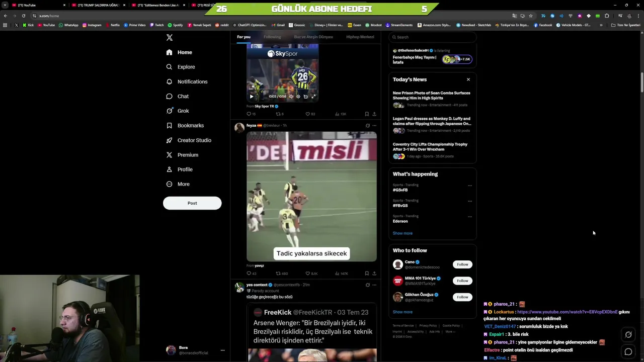The image size is (644, 362).
Task: Open the Explore page
Action: (x=181, y=67)
